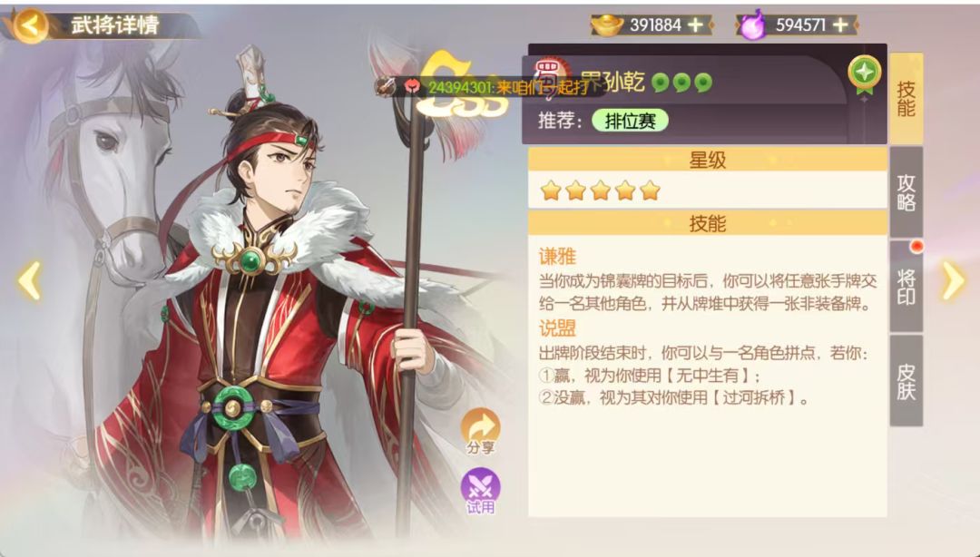Go back using the golden arrow

30,25
